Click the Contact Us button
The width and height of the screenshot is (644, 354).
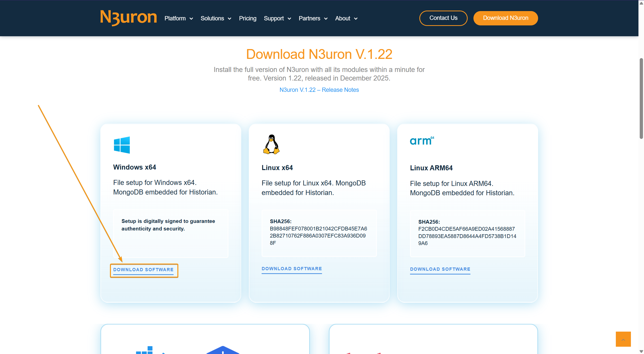pos(443,18)
